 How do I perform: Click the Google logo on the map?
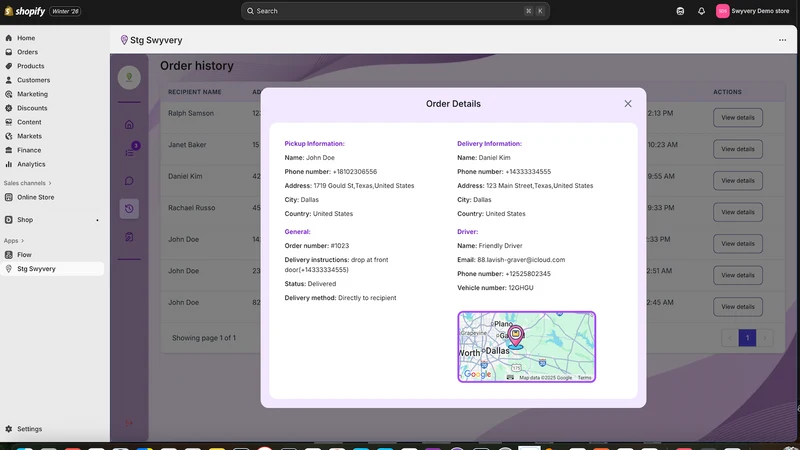[x=478, y=374]
